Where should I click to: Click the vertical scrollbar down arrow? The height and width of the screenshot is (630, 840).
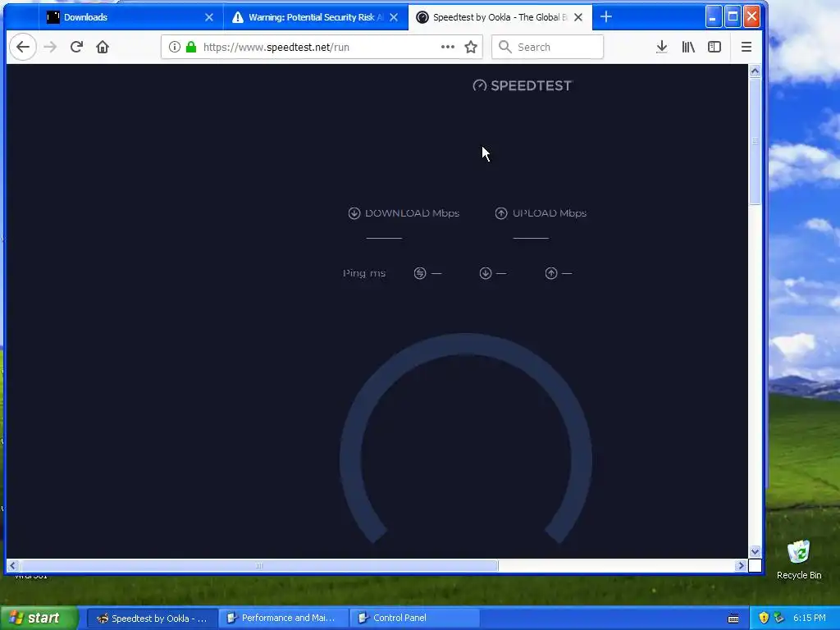click(755, 551)
